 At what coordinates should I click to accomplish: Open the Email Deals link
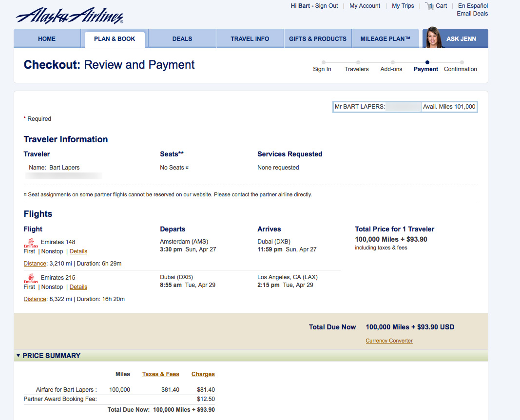coord(472,14)
